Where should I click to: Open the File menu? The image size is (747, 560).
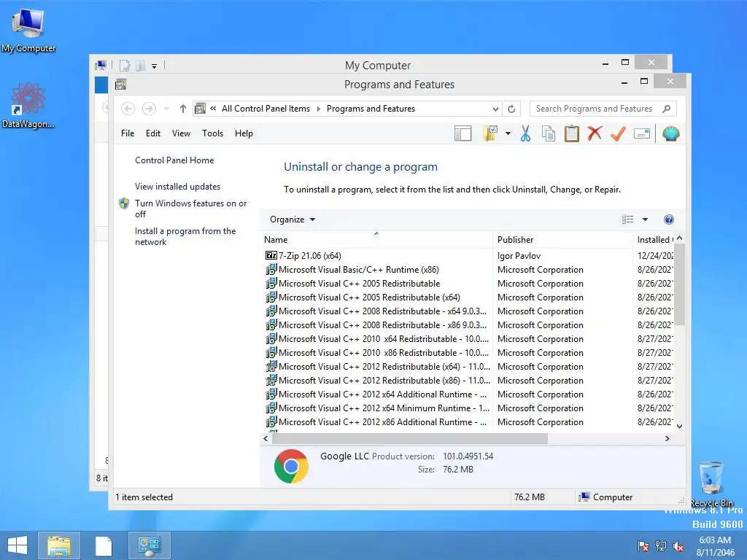coord(128,133)
